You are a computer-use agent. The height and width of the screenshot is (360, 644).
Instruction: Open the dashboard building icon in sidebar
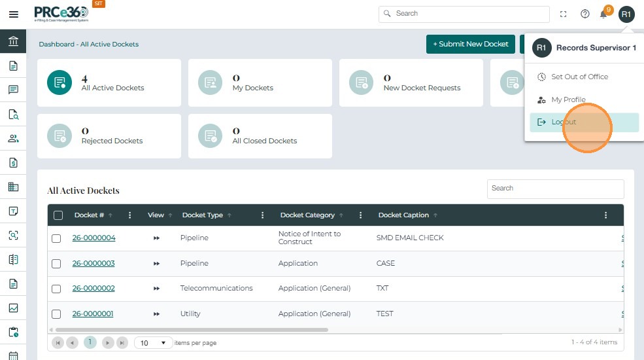13,42
